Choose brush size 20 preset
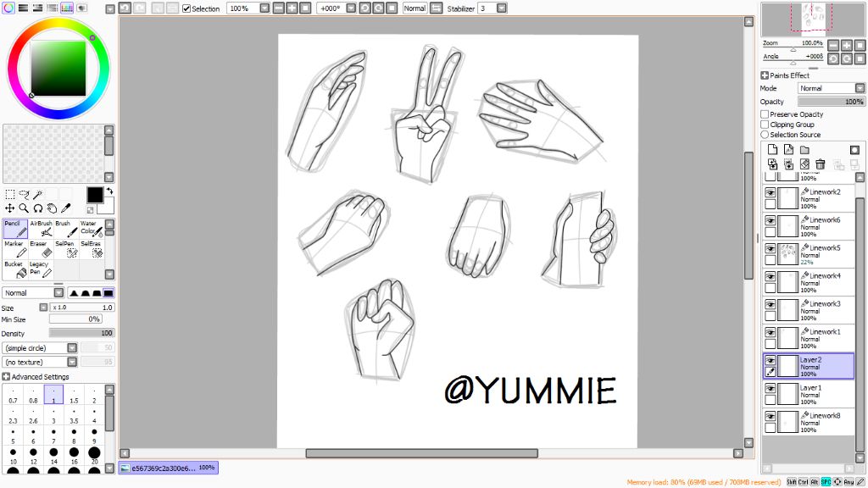 pyautogui.click(x=94, y=455)
